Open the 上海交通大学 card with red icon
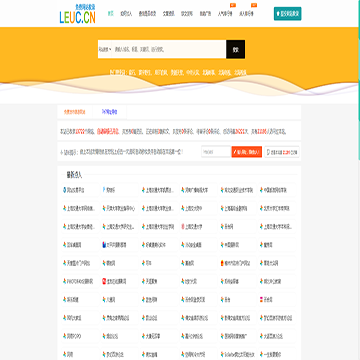 199,227
